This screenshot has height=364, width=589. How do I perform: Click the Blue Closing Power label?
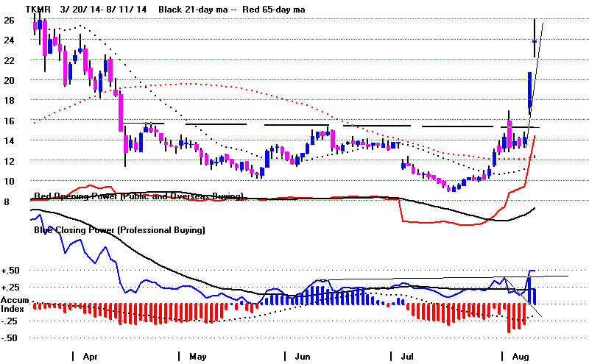119,229
